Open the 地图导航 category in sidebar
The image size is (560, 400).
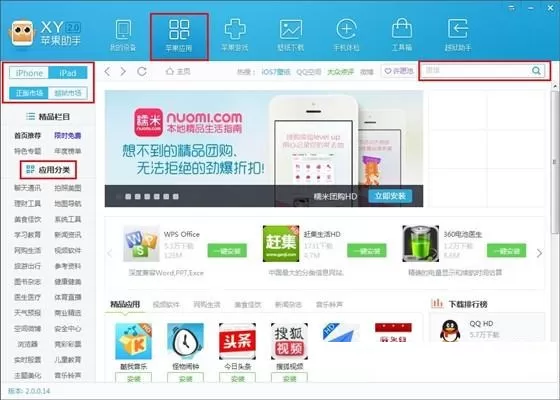click(x=68, y=204)
